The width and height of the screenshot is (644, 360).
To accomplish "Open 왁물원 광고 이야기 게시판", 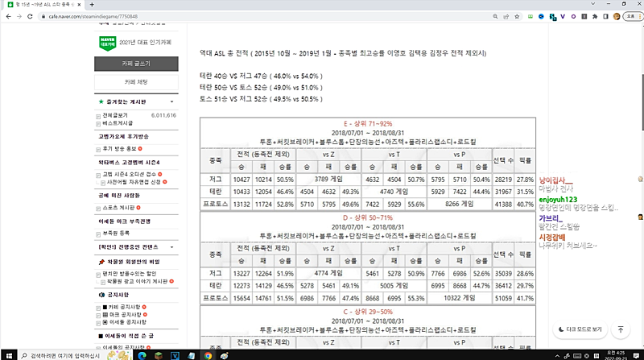I will coord(137,282).
